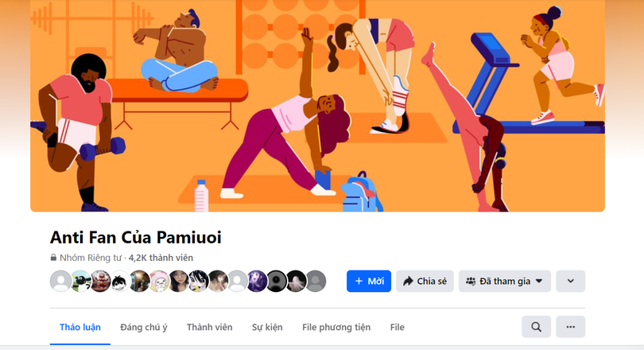
Task: Open the first default gray member avatar
Action: pos(60,281)
